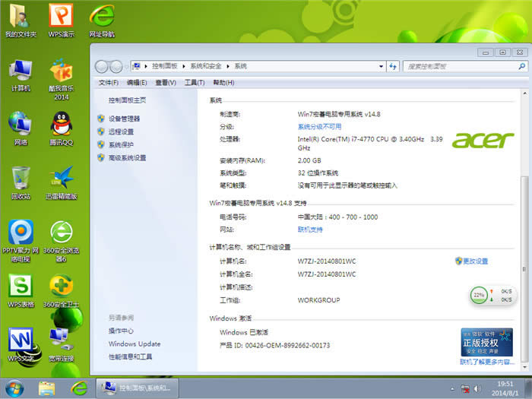Select the 360安全卫士 desktop icon

(61, 287)
